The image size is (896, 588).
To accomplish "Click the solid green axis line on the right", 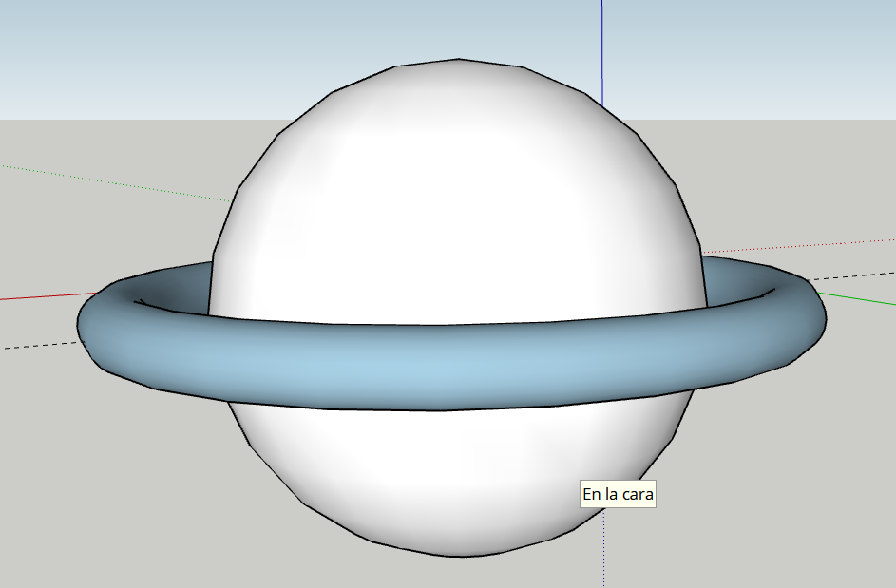I will tap(860, 302).
